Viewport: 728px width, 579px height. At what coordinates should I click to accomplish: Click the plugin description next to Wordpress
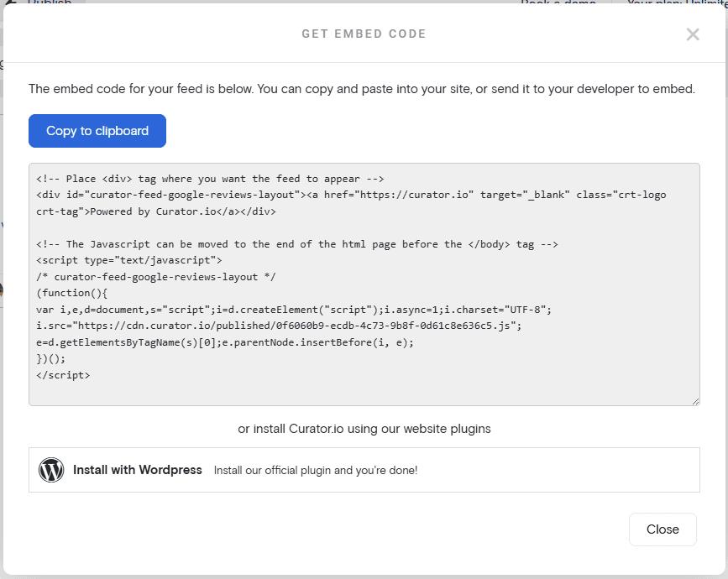tap(315, 470)
